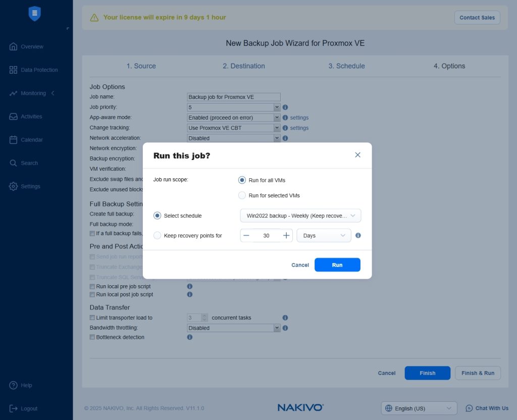
Task: Open the Overview home icon in sidebar
Action: [14, 46]
